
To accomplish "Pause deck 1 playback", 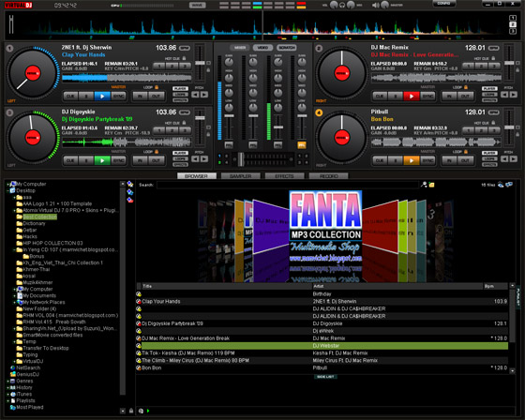I will (x=86, y=97).
